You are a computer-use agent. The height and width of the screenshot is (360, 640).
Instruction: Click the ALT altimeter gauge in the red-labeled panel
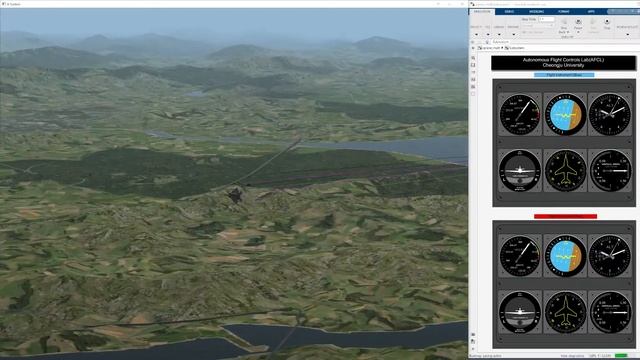(610, 256)
